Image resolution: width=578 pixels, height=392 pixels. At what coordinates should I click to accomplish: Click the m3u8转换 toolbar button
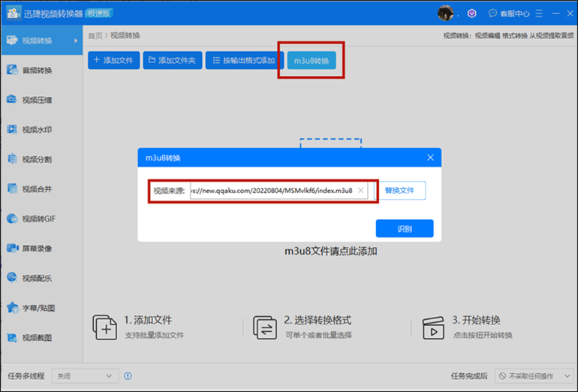(x=312, y=61)
